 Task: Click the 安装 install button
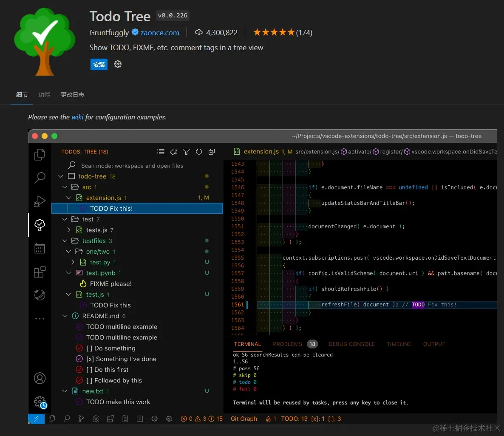click(99, 64)
